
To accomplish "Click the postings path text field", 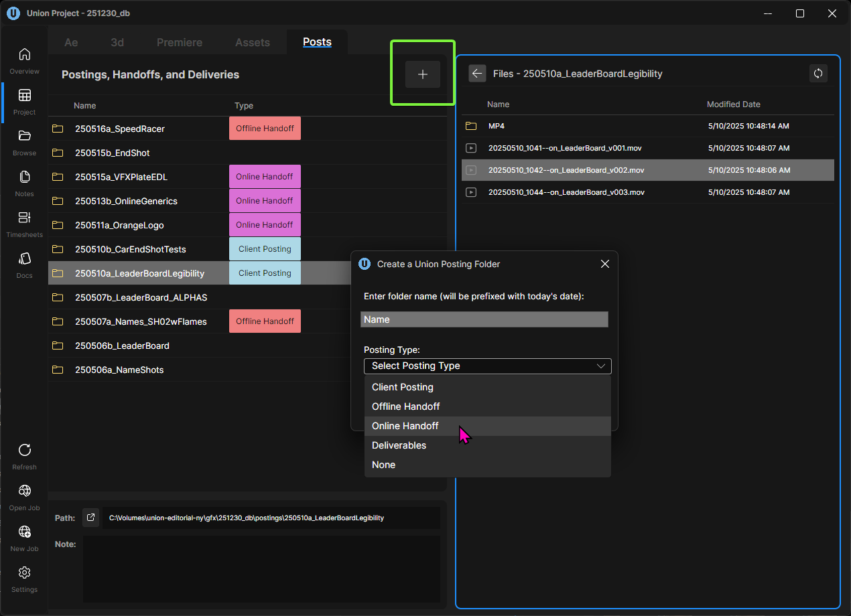I will click(271, 518).
